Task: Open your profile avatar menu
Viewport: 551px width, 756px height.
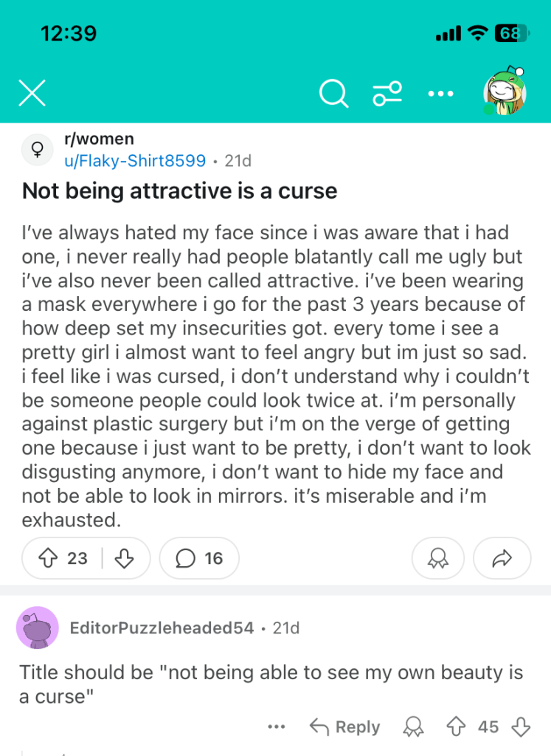Action: click(505, 94)
